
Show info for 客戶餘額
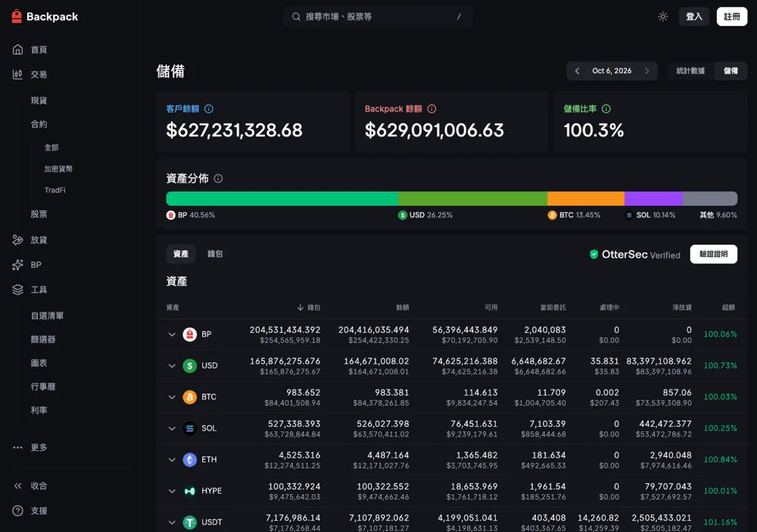point(209,109)
